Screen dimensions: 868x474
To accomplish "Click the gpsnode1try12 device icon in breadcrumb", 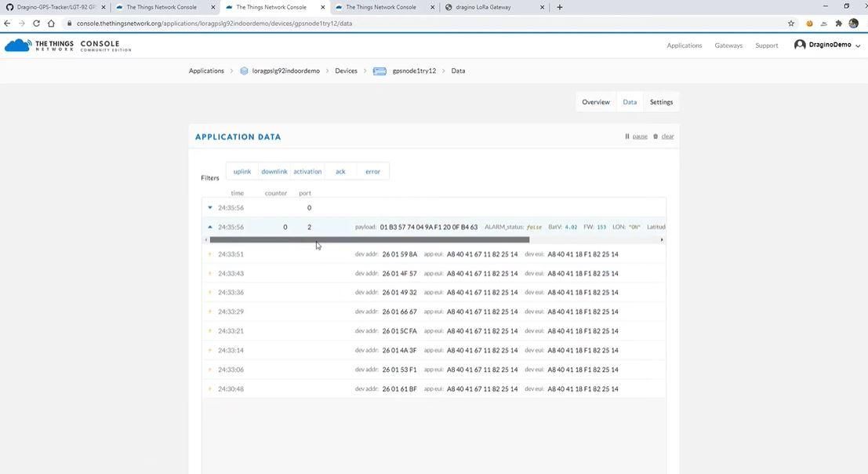I will (380, 71).
